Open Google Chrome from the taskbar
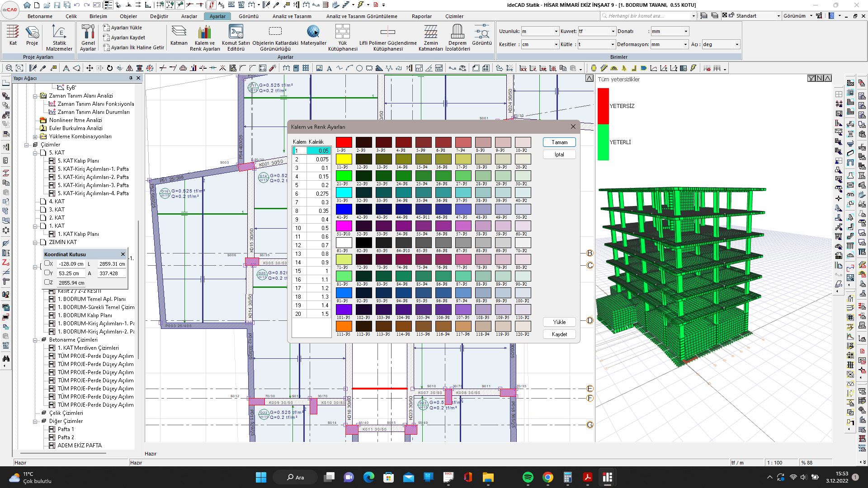 click(x=547, y=477)
